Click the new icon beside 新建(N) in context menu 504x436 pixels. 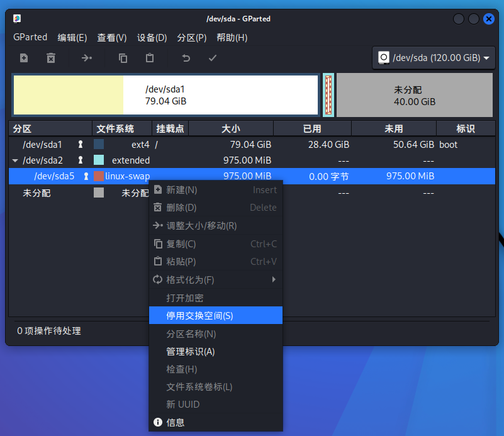[158, 189]
